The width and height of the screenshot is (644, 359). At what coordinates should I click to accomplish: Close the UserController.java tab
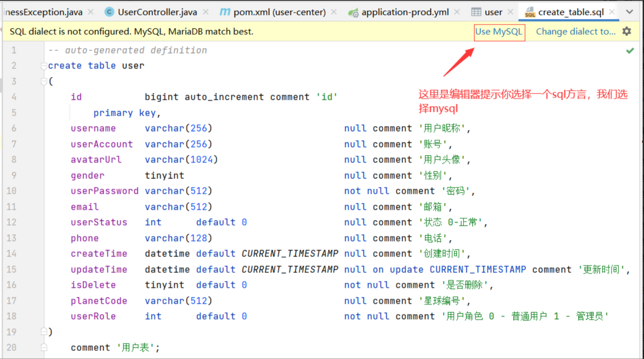[206, 12]
